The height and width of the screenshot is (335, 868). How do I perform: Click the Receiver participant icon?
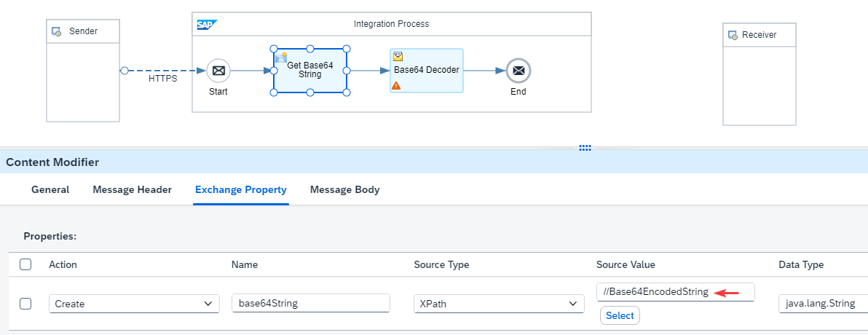pos(733,35)
